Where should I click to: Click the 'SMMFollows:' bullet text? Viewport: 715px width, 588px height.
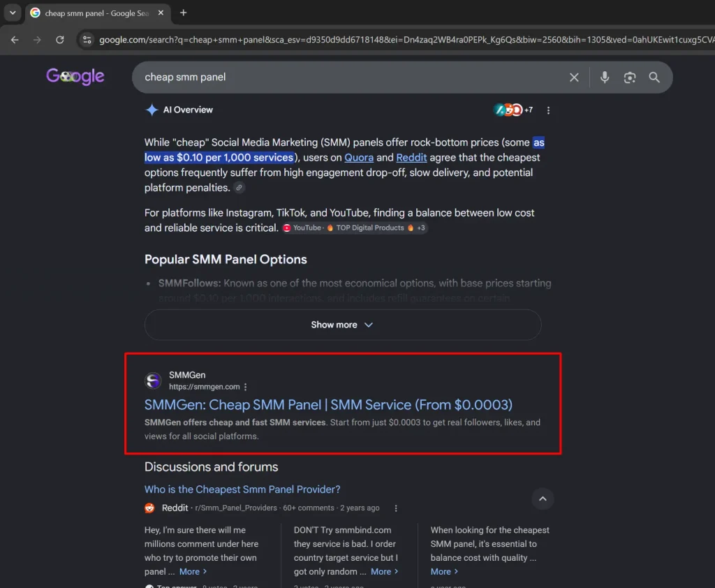tap(190, 284)
